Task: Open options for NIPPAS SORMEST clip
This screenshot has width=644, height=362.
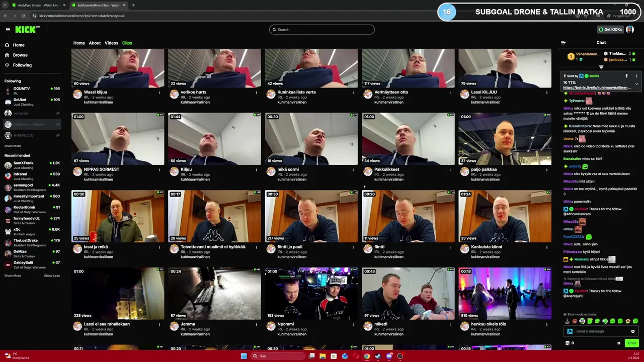Action: [159, 170]
